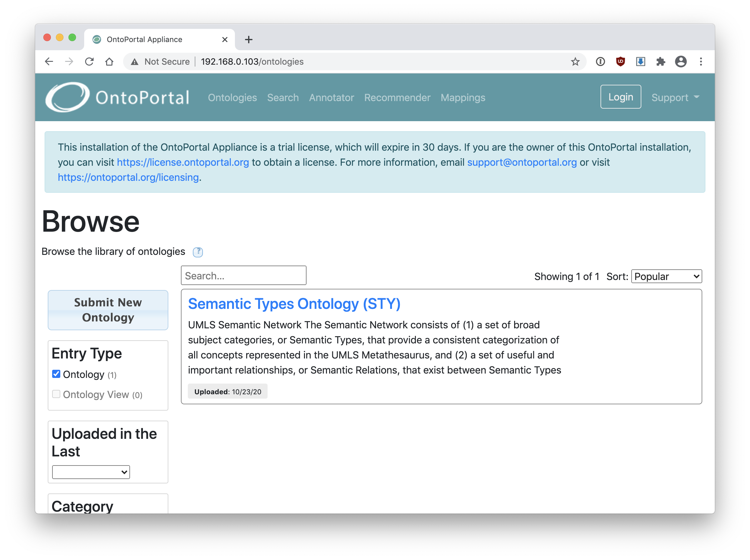This screenshot has height=560, width=750.
Task: Open the uBlock Origin extension icon
Action: pyautogui.click(x=620, y=62)
